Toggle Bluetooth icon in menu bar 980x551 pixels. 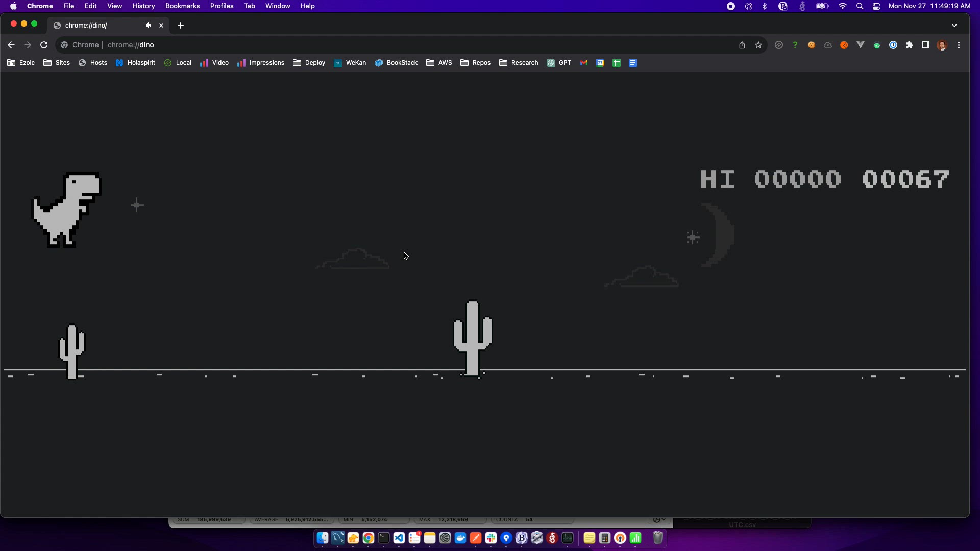(x=765, y=6)
